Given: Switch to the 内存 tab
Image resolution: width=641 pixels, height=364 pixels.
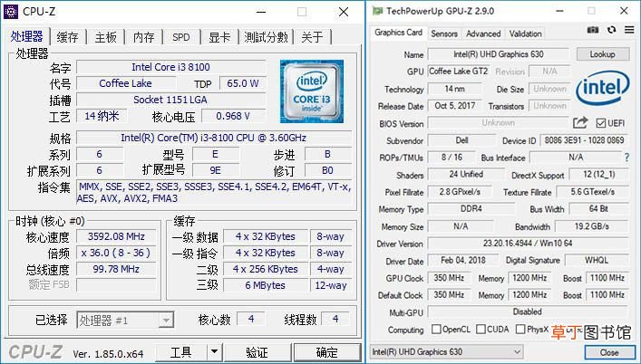Looking at the screenshot, I should [x=144, y=37].
